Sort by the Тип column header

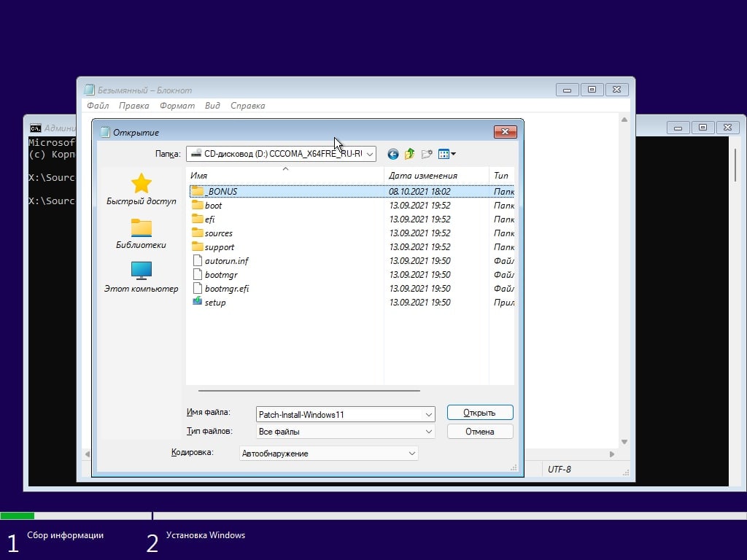pyautogui.click(x=502, y=175)
